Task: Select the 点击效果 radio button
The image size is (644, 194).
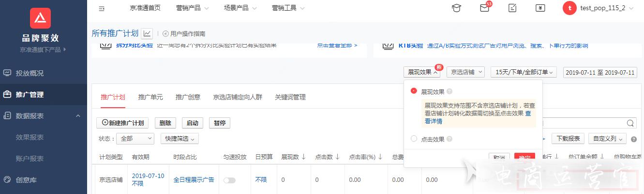Action: [414, 139]
